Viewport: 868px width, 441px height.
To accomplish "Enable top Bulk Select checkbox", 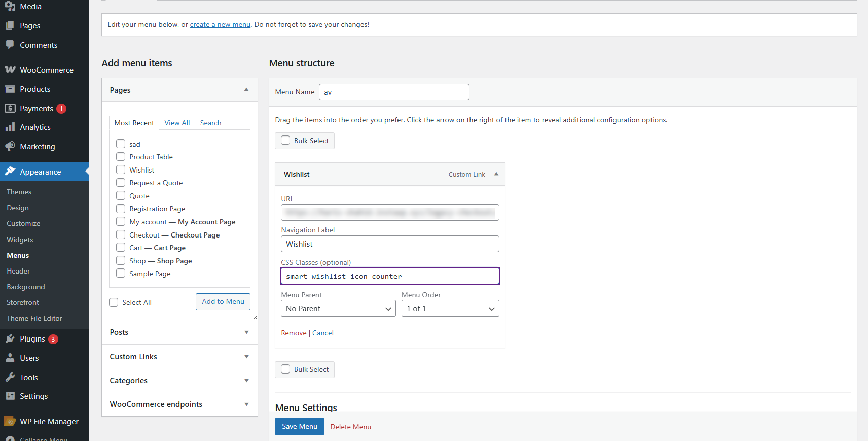I will coord(286,141).
